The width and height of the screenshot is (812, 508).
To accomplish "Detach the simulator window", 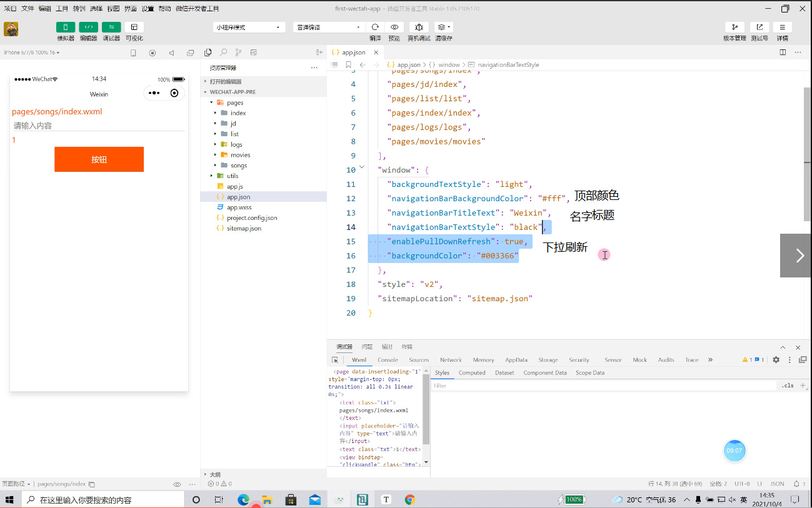I will tap(191, 53).
